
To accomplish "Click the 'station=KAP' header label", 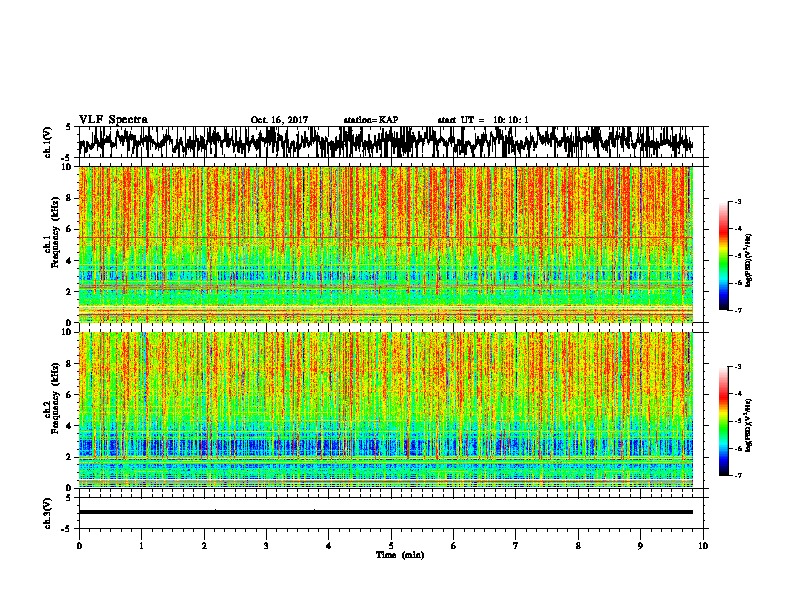I will click(x=370, y=120).
